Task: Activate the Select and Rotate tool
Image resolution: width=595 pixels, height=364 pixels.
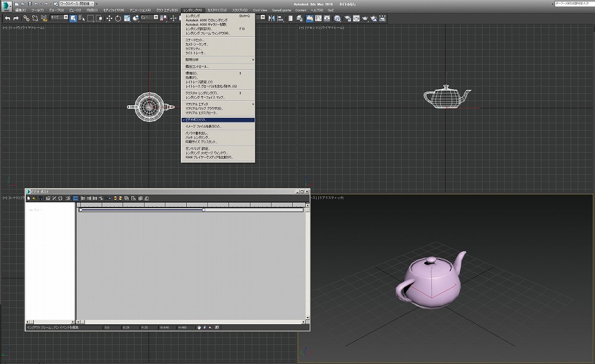Action: click(118, 18)
